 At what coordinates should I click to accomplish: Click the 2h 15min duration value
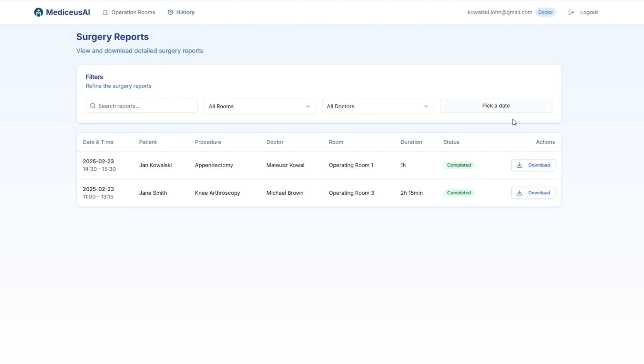[x=411, y=193]
